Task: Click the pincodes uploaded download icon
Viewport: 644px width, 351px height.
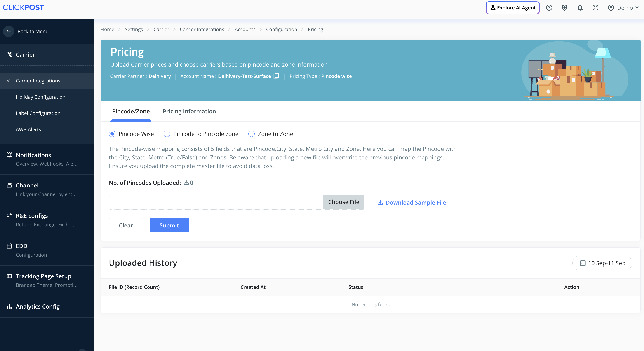Action: tap(186, 183)
